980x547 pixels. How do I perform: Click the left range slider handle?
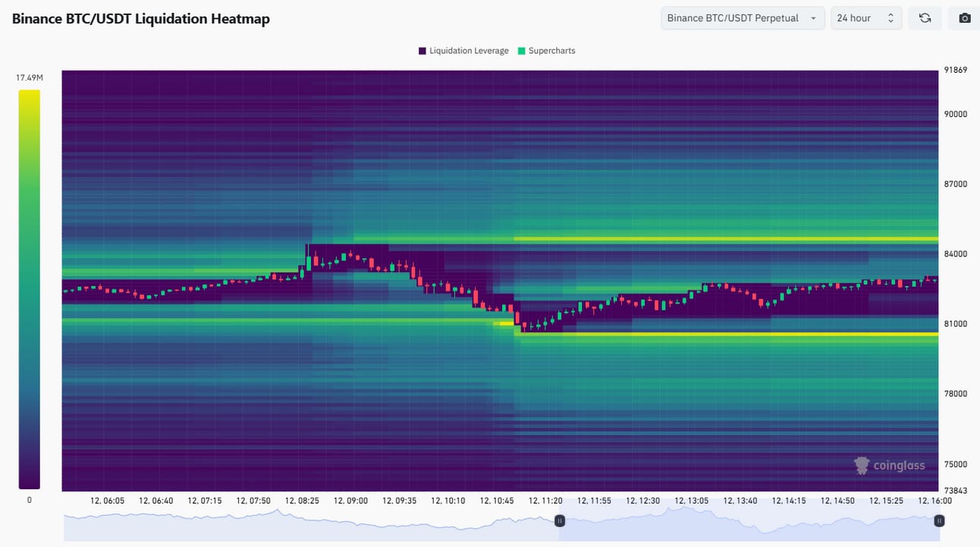tap(560, 520)
